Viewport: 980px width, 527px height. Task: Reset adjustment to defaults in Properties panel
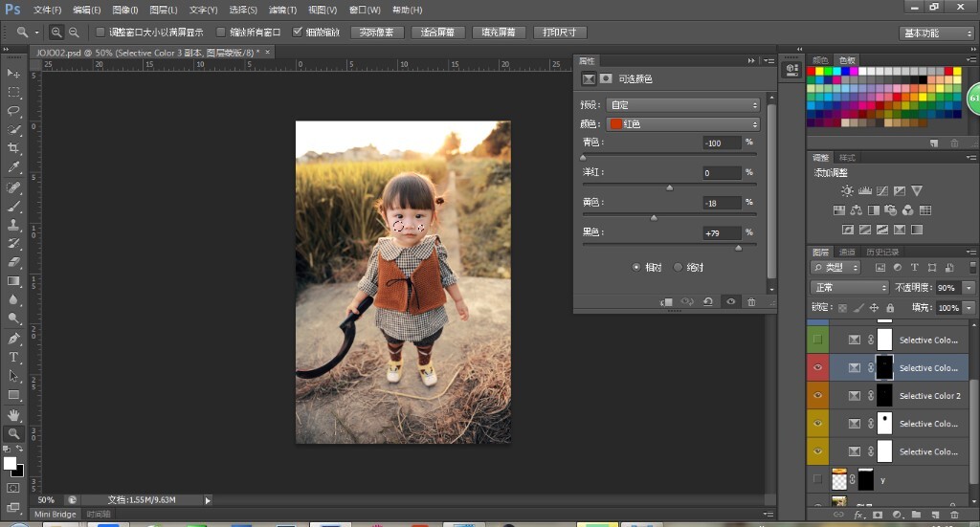(708, 301)
